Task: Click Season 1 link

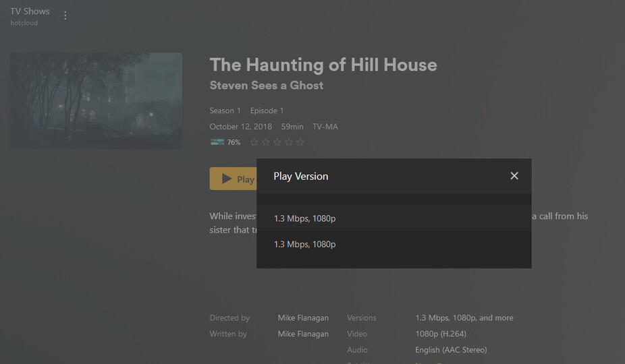Action: [x=225, y=111]
